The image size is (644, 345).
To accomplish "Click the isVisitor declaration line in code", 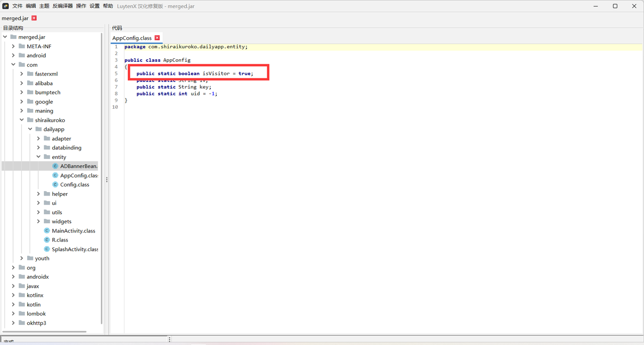I will (194, 73).
